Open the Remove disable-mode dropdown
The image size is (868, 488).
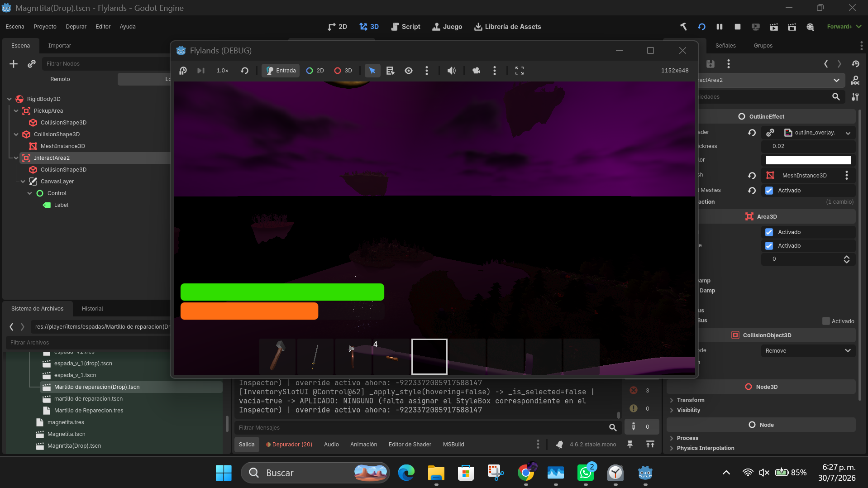(808, 351)
